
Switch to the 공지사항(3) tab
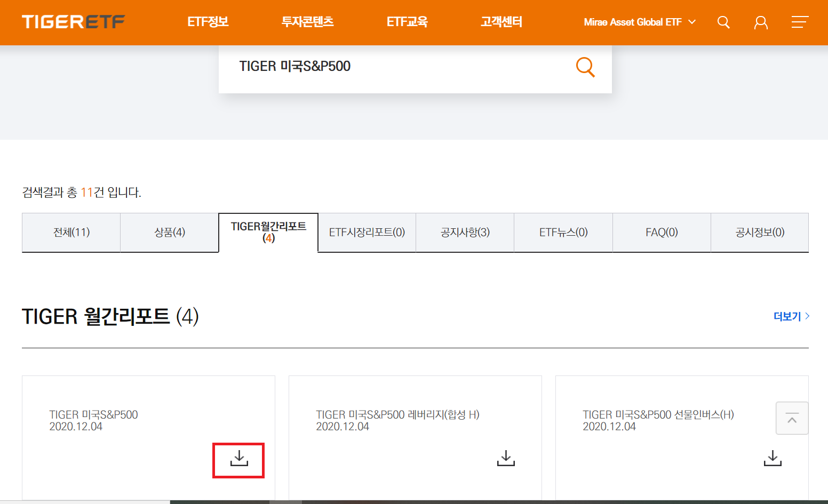465,233
